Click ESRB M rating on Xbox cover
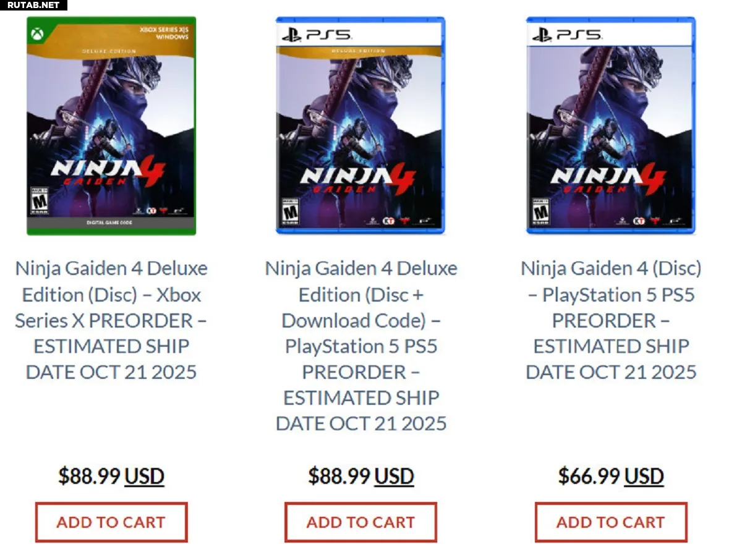 pos(40,200)
